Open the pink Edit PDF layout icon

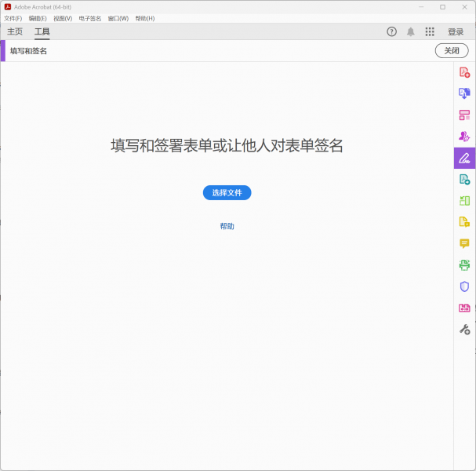coord(464,115)
